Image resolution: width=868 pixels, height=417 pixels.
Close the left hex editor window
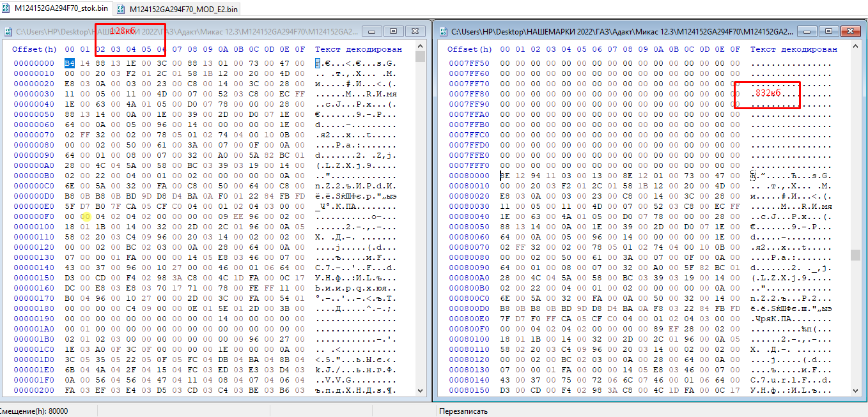coord(414,31)
